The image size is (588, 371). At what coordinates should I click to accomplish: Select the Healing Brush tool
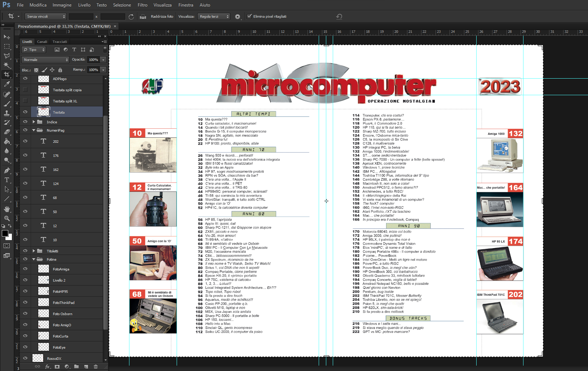click(7, 94)
